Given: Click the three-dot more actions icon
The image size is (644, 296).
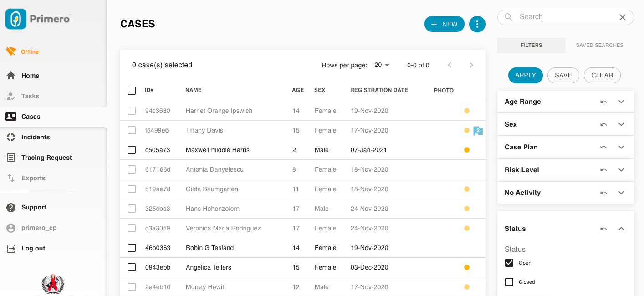Looking at the screenshot, I should coord(477,24).
